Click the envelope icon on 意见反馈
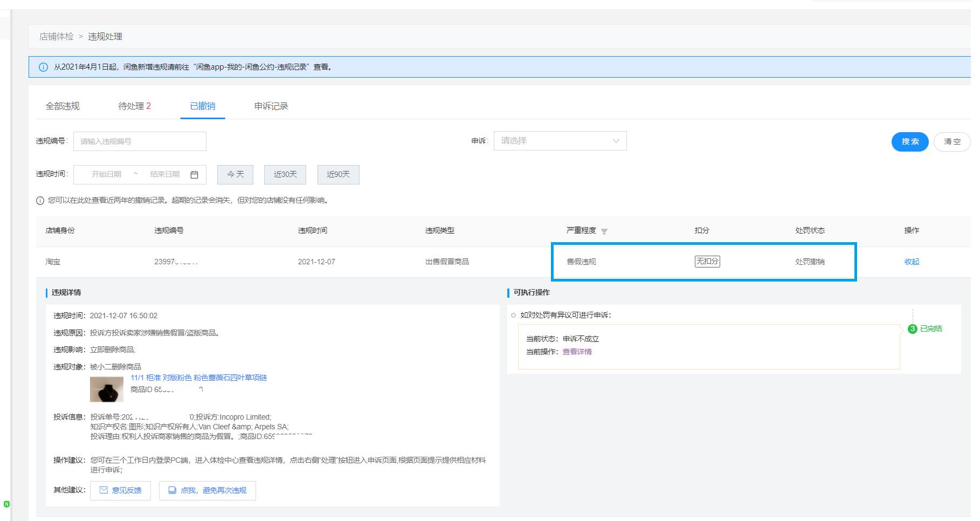The height and width of the screenshot is (521, 980). [103, 490]
